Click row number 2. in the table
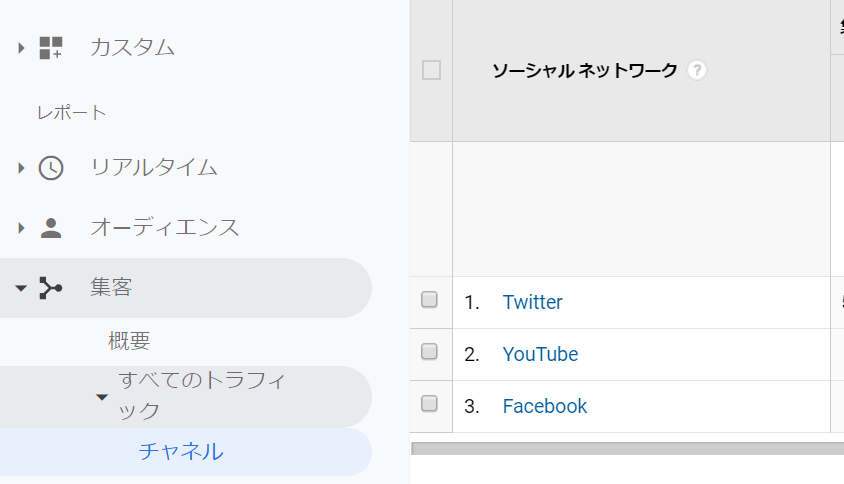This screenshot has height=484, width=844. point(472,354)
